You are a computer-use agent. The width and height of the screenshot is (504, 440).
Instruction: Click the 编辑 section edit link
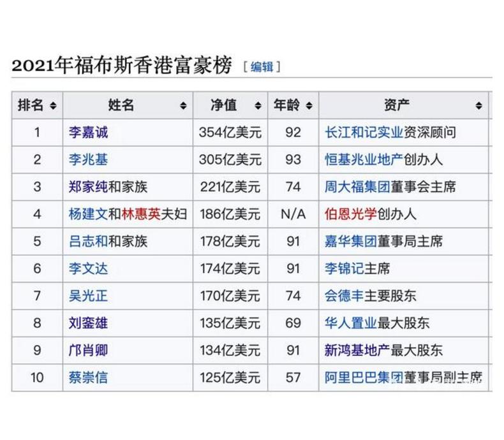262,66
